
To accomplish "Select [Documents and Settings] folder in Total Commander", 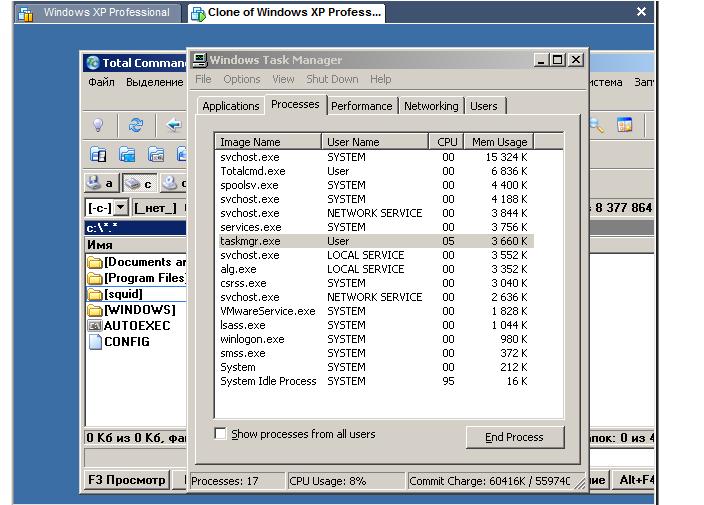I will tap(136, 262).
